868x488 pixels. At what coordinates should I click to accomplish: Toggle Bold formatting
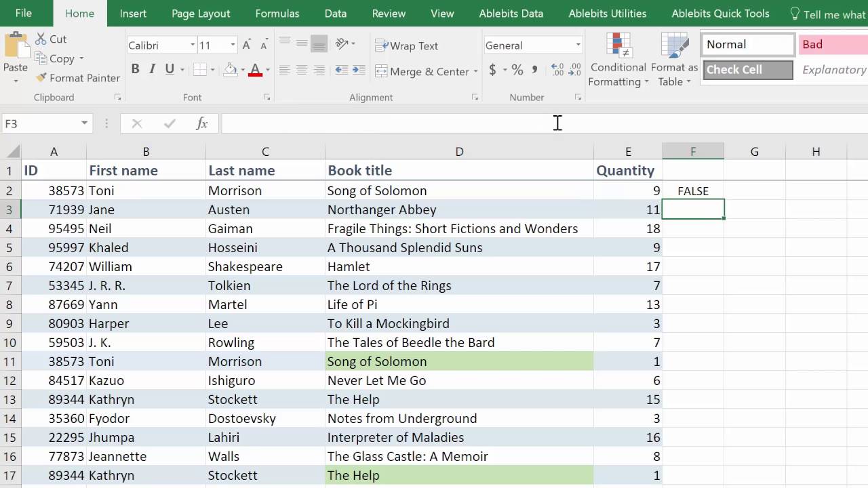click(x=135, y=69)
